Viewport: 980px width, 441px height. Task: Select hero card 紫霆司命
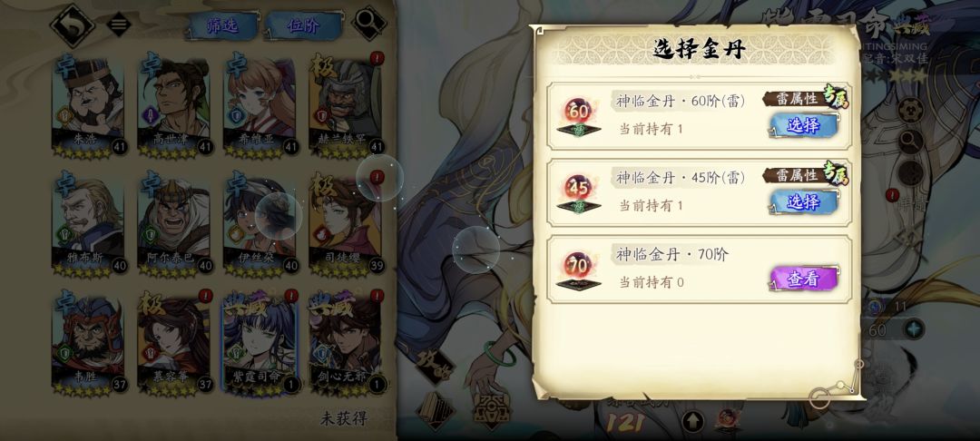(260, 344)
